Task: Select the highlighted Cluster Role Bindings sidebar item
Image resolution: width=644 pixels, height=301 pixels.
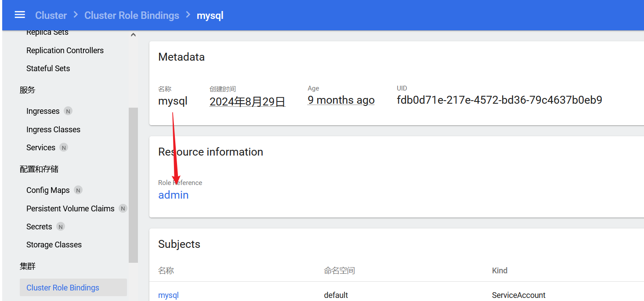Action: pyautogui.click(x=73, y=288)
